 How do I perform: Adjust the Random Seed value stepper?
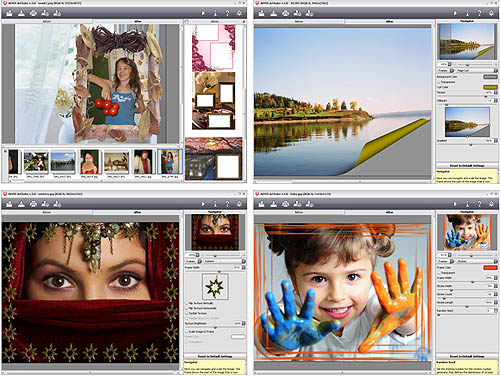pos(496,310)
